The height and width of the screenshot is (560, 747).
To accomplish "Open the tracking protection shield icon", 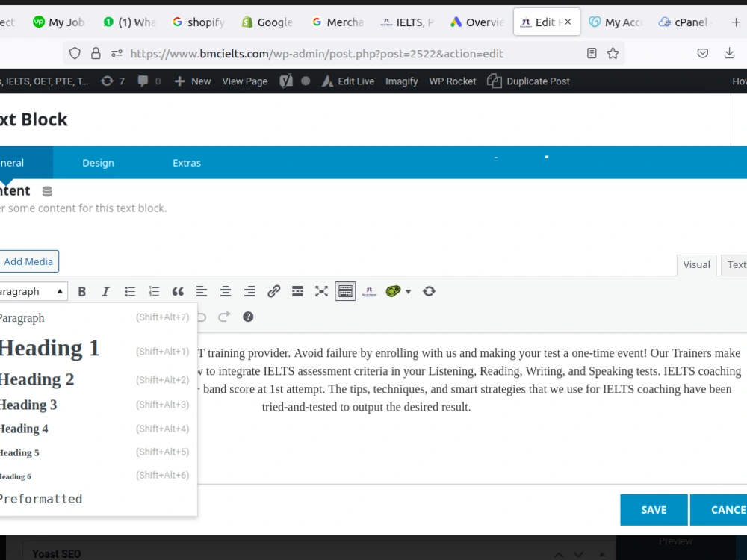I will (75, 53).
